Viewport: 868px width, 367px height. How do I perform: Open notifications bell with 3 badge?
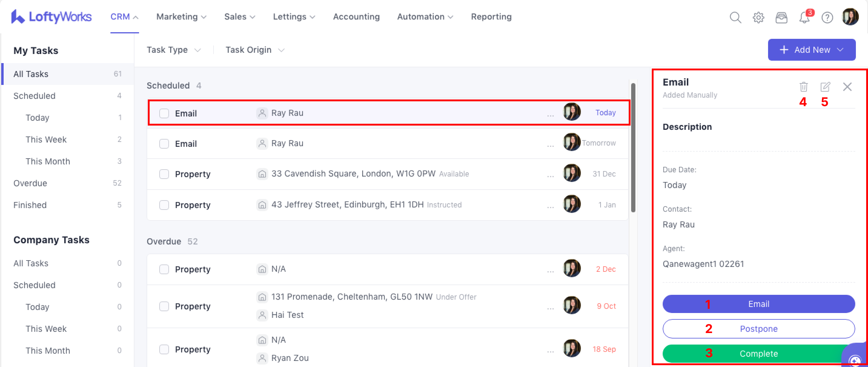[x=804, y=17]
